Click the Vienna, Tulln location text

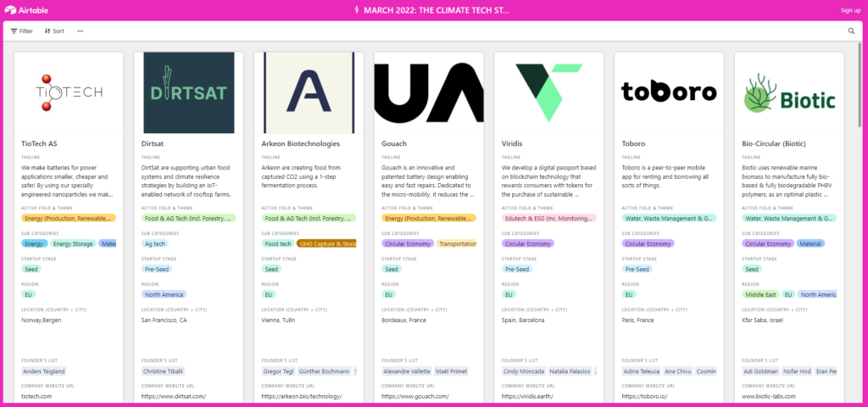280,320
